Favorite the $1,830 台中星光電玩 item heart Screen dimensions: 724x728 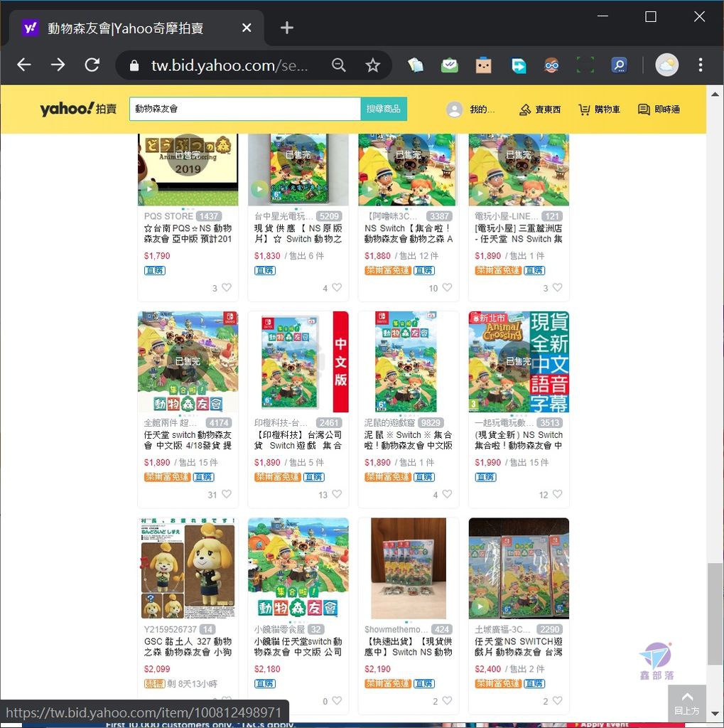(x=337, y=287)
